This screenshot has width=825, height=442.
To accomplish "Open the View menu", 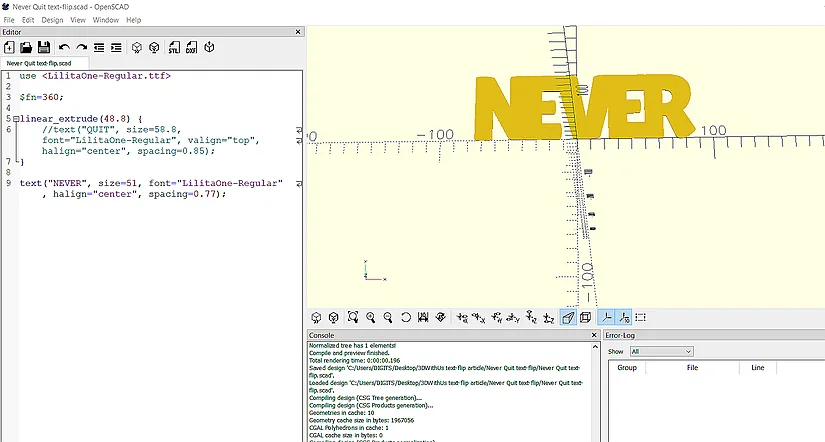I will pos(78,20).
